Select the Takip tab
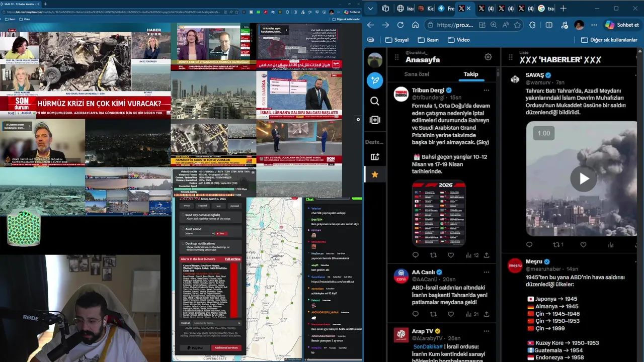The width and height of the screenshot is (644, 362). click(471, 74)
